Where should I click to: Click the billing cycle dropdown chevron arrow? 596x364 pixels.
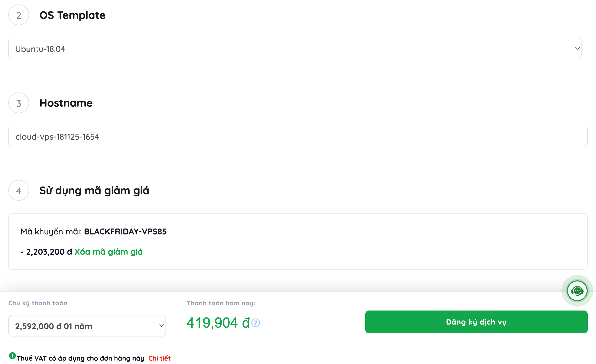click(161, 326)
